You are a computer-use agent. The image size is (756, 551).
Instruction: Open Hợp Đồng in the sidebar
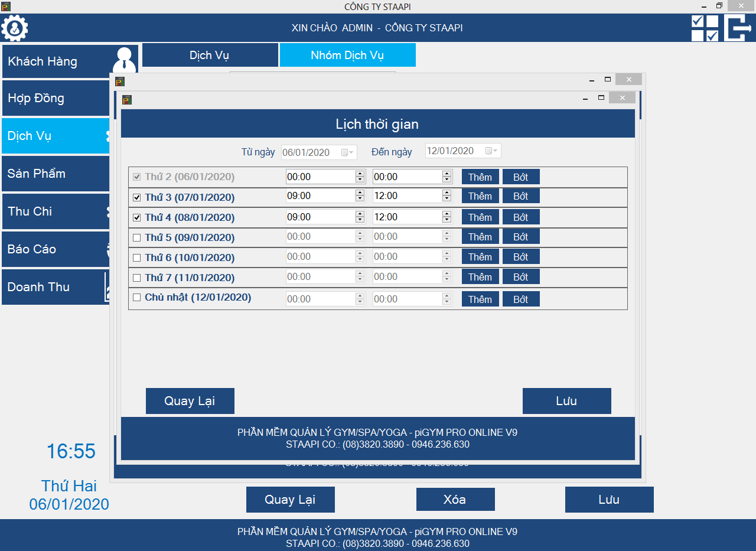point(56,98)
